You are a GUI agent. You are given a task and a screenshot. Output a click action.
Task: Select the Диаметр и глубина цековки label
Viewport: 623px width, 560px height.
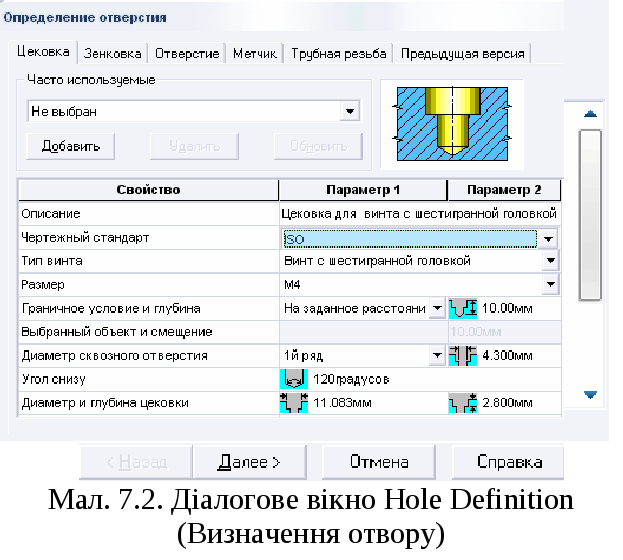tap(105, 403)
